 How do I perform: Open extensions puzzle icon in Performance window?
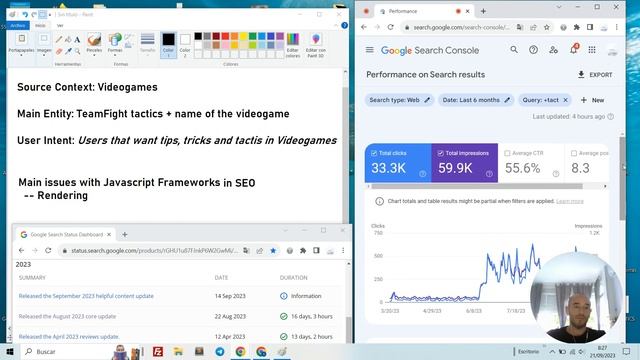click(576, 27)
